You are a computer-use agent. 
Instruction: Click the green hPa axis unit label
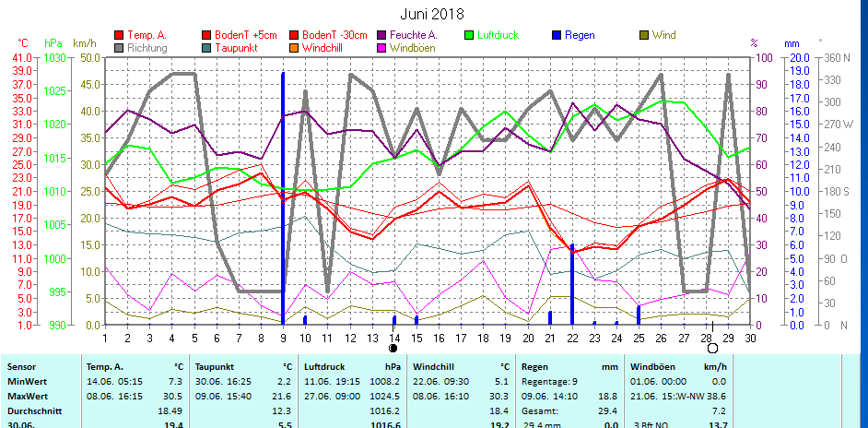coord(53,43)
